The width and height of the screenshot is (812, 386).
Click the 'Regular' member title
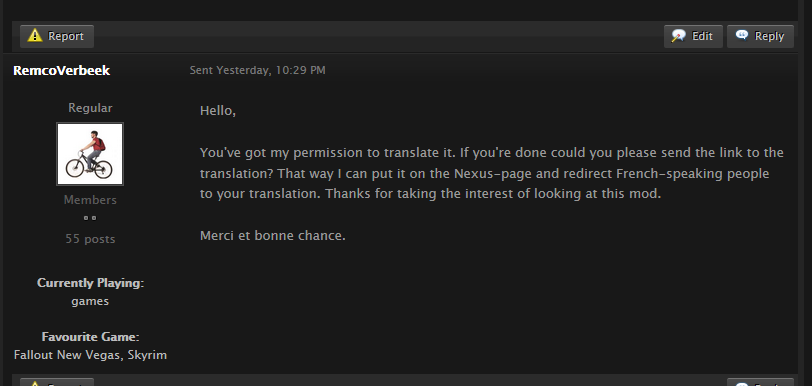pos(90,108)
